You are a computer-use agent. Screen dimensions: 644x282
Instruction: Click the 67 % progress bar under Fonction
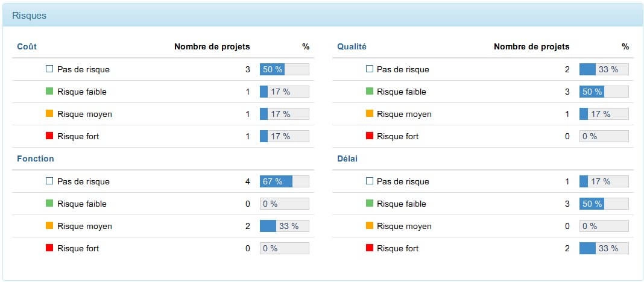284,181
